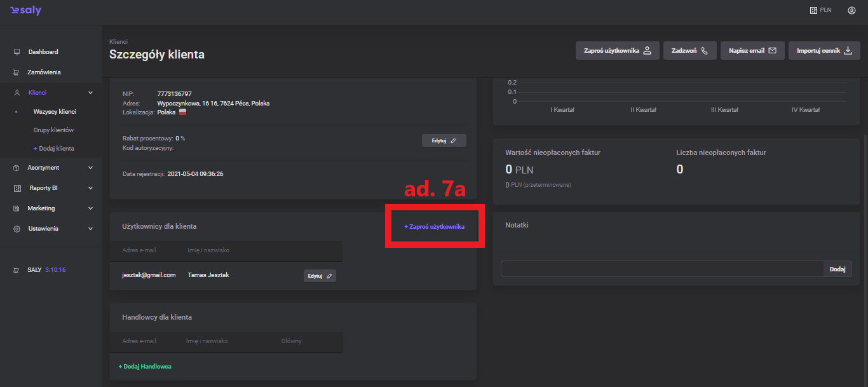
Task: Click the Marketing icon in sidebar
Action: click(x=17, y=208)
